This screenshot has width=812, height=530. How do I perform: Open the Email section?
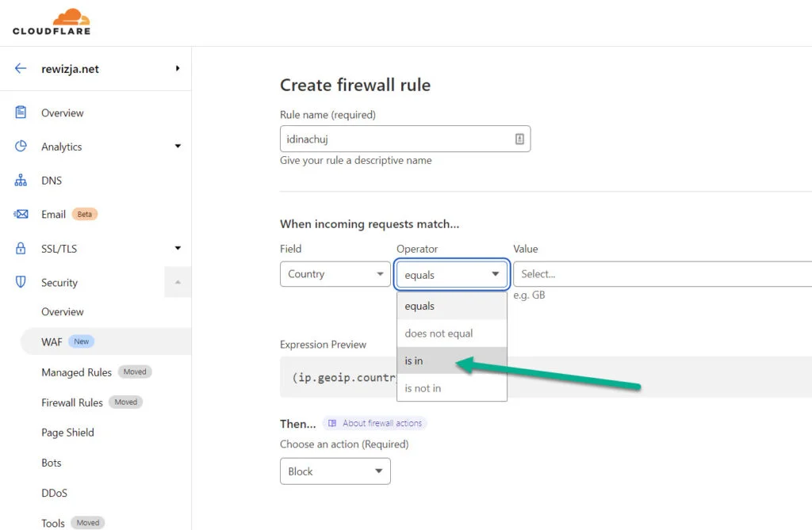click(53, 214)
